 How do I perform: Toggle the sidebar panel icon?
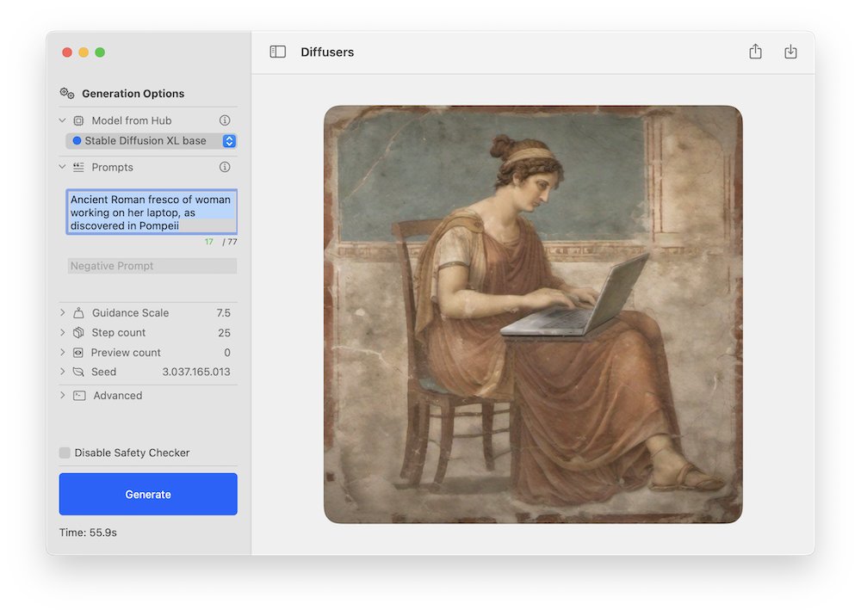point(277,52)
